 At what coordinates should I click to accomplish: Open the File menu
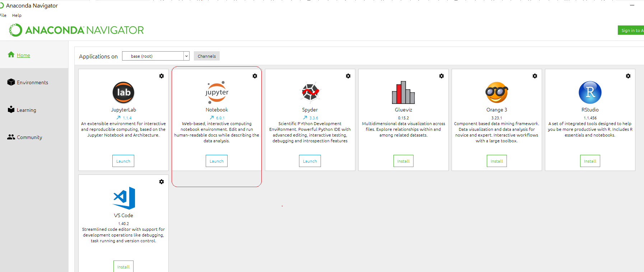click(3, 15)
